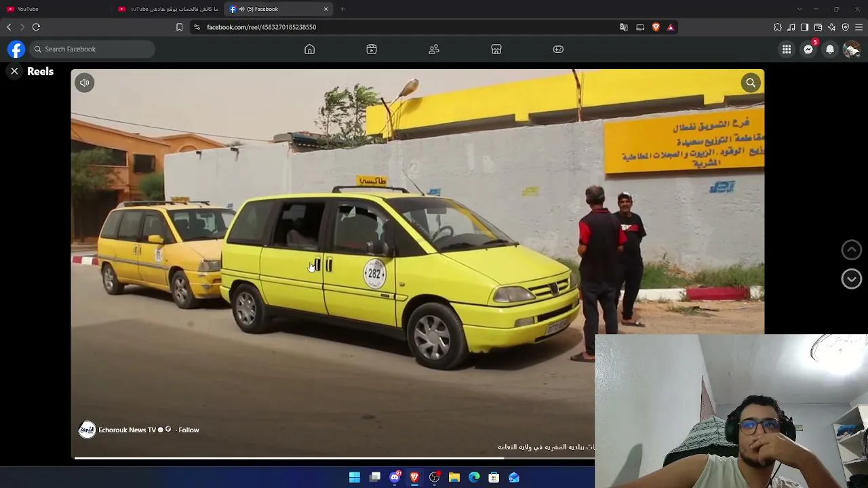Screen dimensions: 868x488
Task: Open the account profile menu
Action: tap(852, 49)
